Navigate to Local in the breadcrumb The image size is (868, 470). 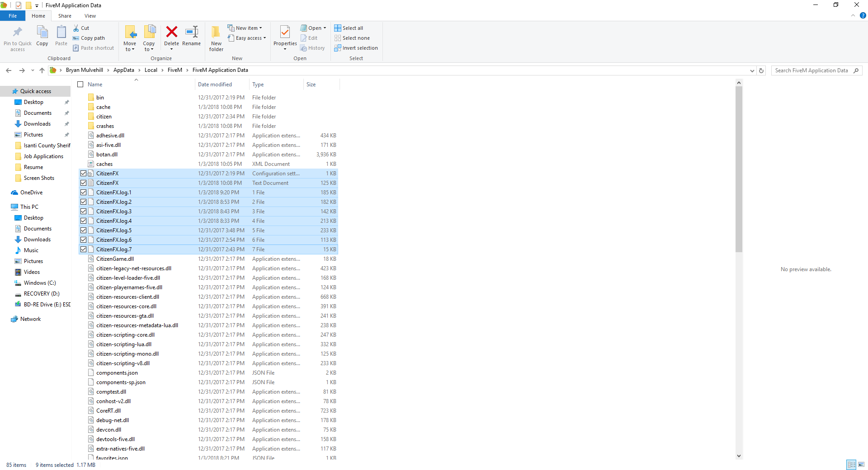tap(151, 70)
